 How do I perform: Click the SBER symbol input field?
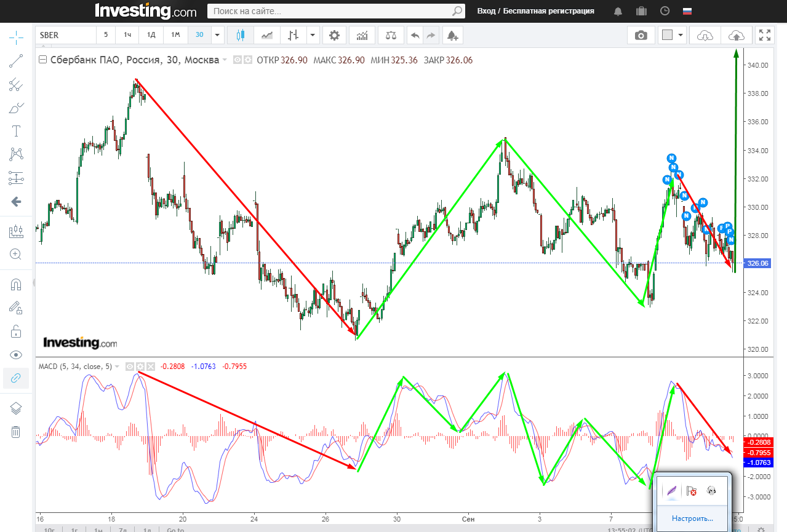tap(65, 35)
